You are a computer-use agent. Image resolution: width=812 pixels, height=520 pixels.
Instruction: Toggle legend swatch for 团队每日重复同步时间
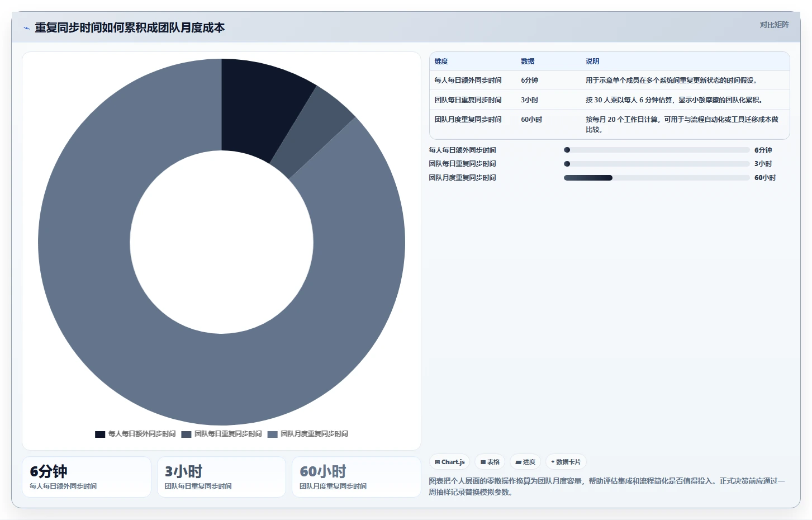click(186, 434)
